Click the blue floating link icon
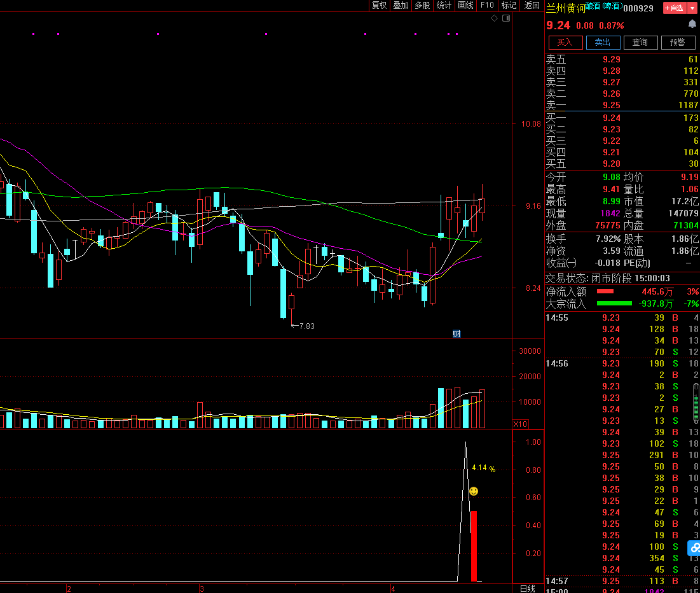This screenshot has width=700, height=593. pyautogui.click(x=695, y=548)
